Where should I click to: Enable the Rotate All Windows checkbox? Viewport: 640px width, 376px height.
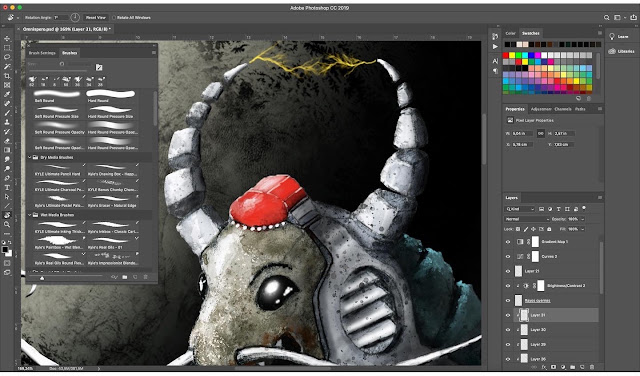(114, 18)
